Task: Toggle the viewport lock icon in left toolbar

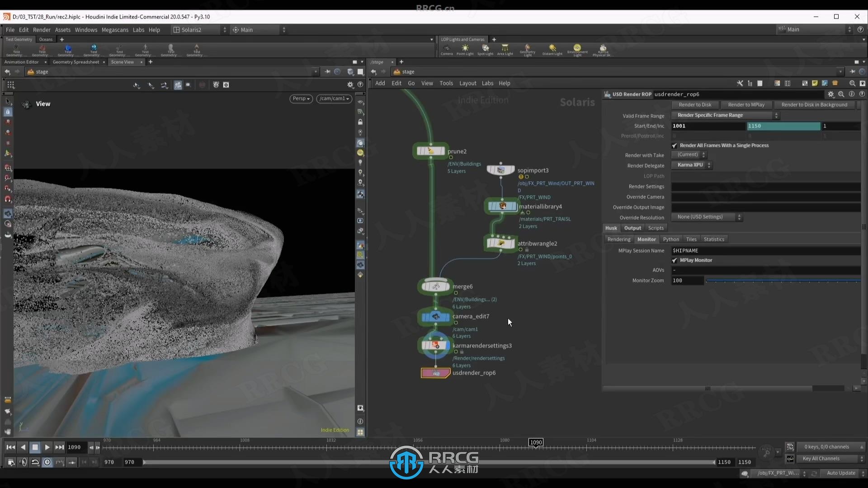Action: [x=8, y=112]
